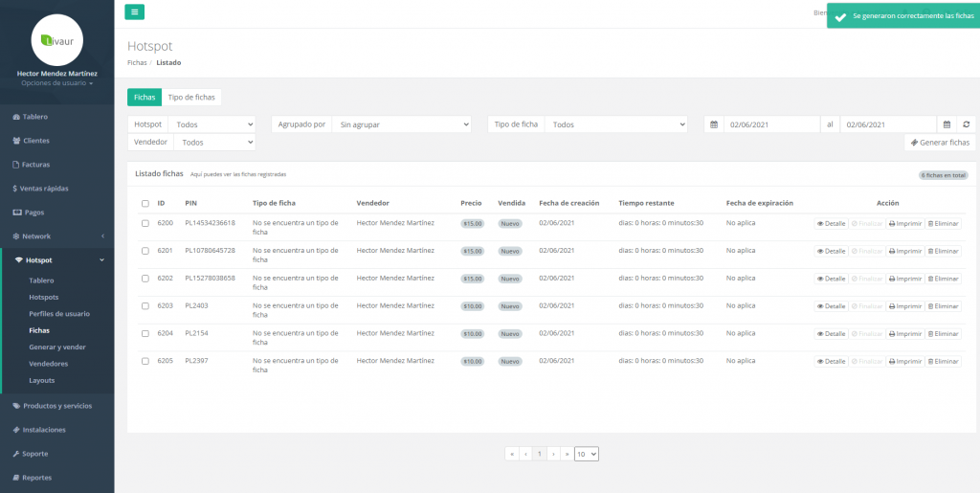Image resolution: width=980 pixels, height=493 pixels.
Task: Click the Generar fichas button
Action: 940,143
